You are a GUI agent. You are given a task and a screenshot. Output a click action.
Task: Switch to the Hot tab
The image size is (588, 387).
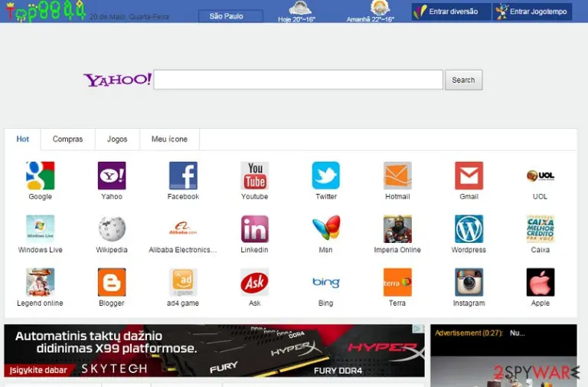22,139
